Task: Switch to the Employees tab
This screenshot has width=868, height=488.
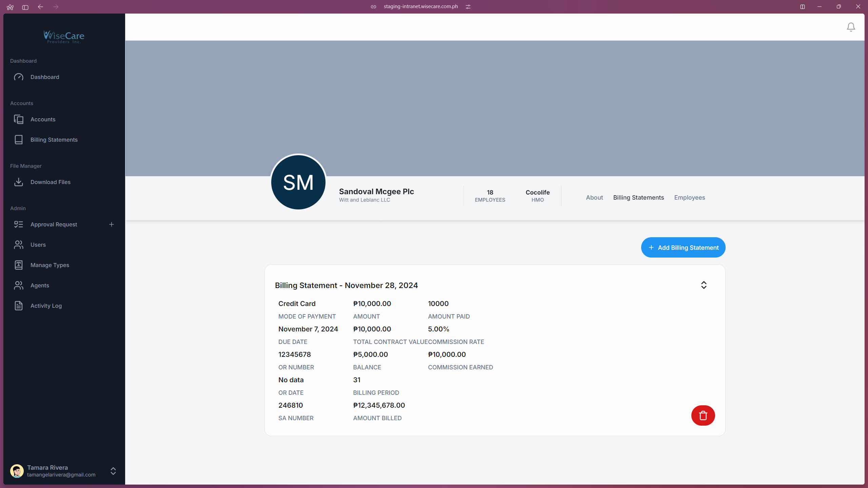Action: (x=689, y=197)
